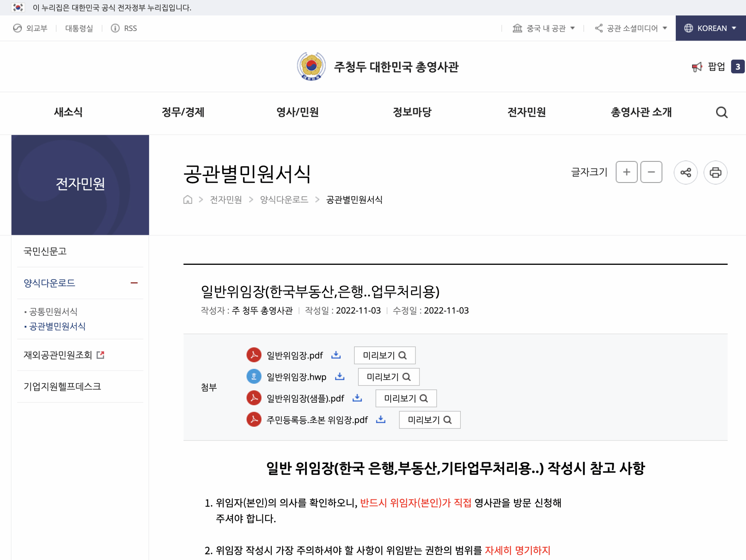Click the RSS feed link

tap(124, 28)
